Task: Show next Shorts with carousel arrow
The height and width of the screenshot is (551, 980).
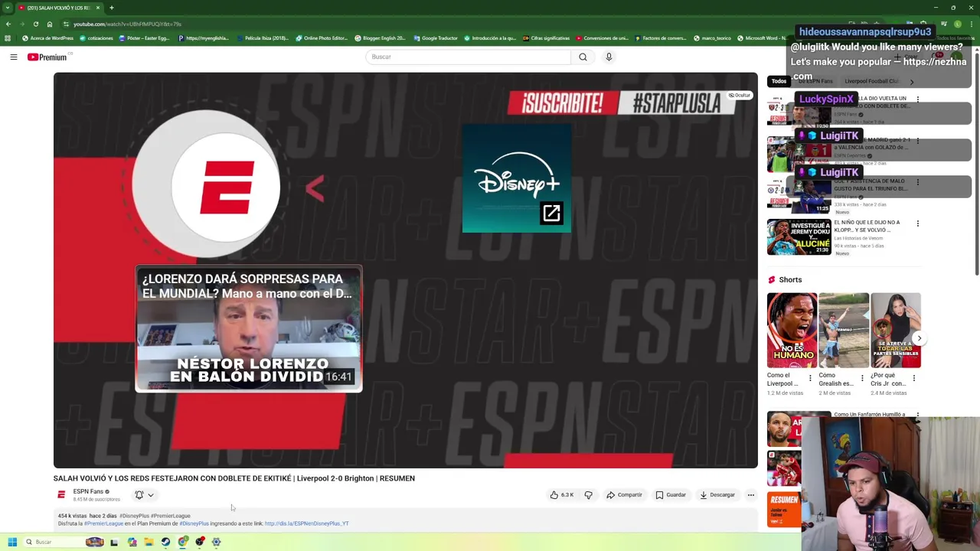Action: pyautogui.click(x=919, y=338)
